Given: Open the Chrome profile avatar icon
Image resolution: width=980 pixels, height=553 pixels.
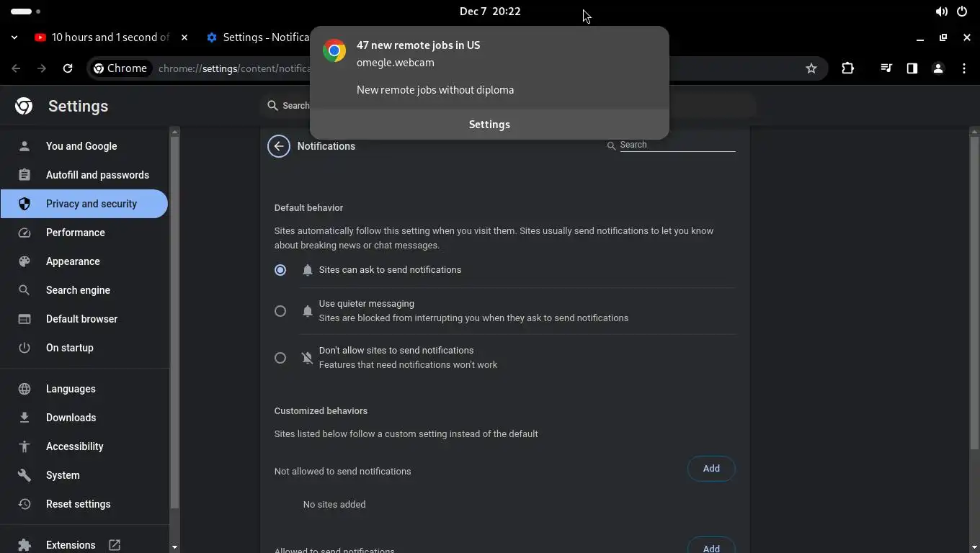Looking at the screenshot, I should [x=938, y=68].
